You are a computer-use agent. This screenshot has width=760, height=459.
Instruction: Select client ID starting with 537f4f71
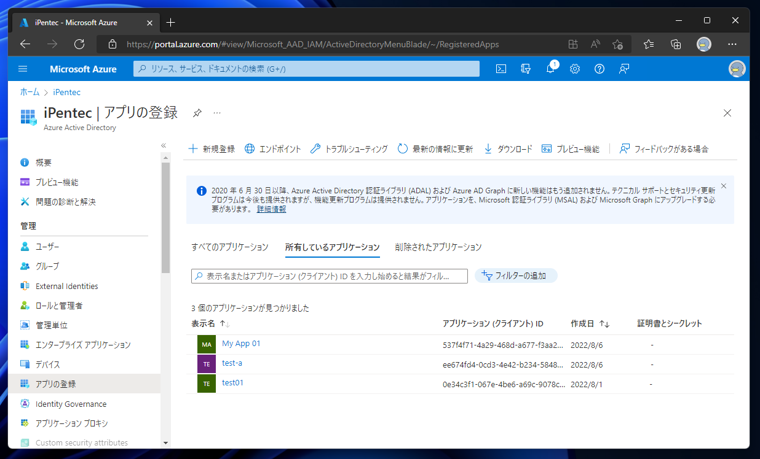(x=503, y=345)
